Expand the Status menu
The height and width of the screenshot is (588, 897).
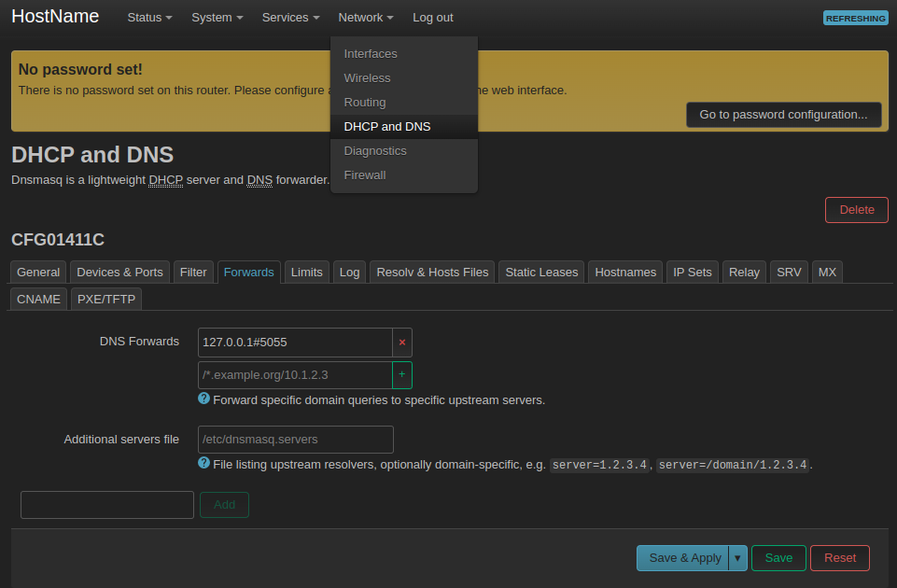(x=149, y=18)
